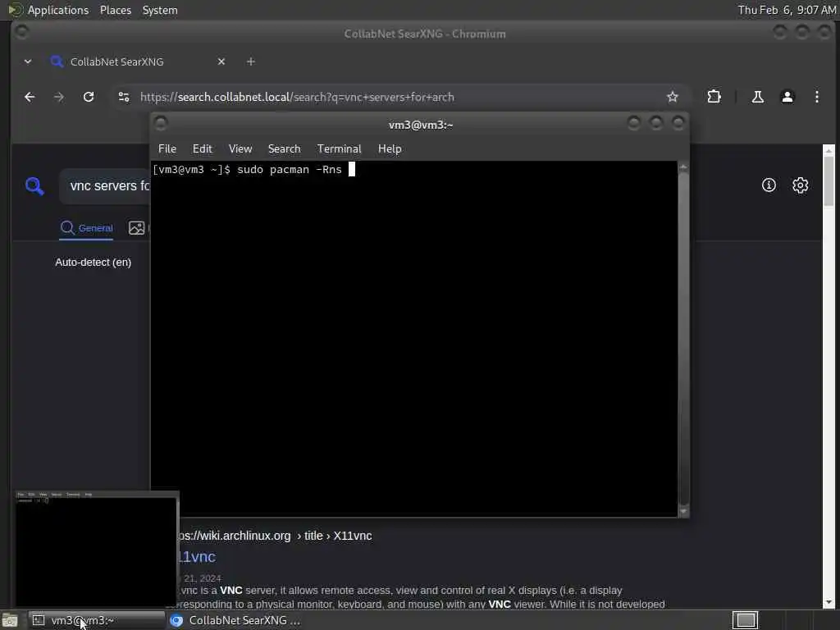Open terminal View menu
This screenshot has width=840, height=630.
(x=240, y=149)
